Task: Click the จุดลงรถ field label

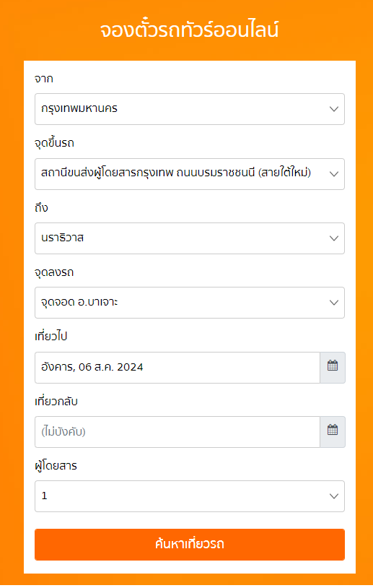Action: coord(54,272)
